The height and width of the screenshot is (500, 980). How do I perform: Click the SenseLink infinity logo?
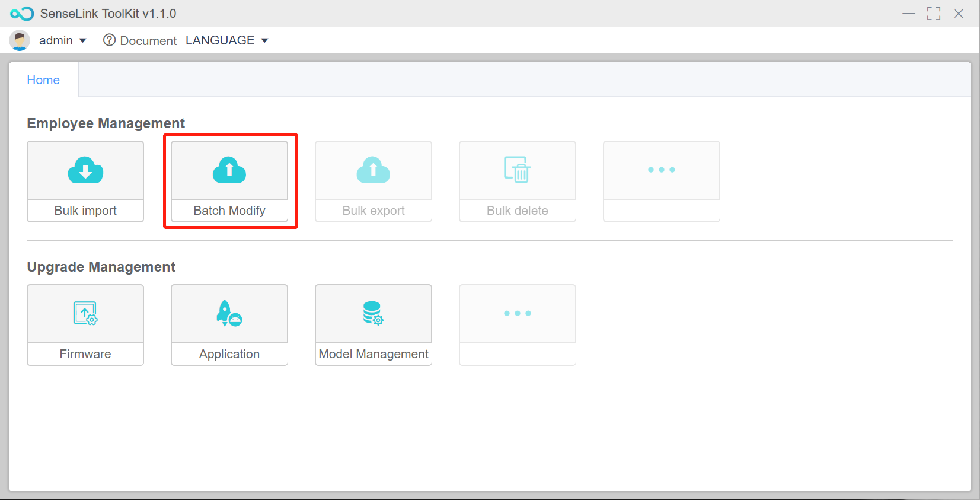(x=22, y=14)
